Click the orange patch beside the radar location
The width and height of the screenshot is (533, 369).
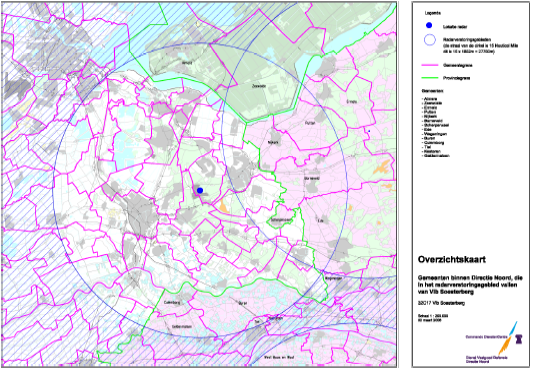coord(223,206)
